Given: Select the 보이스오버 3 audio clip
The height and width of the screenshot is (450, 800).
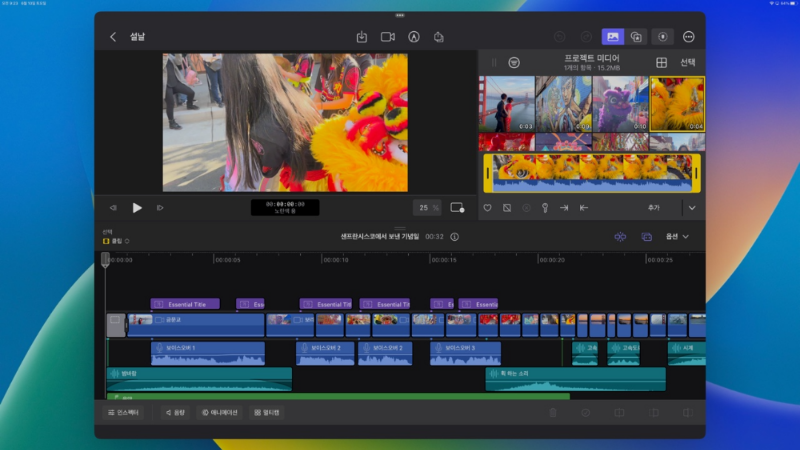Looking at the screenshot, I should tap(465, 354).
